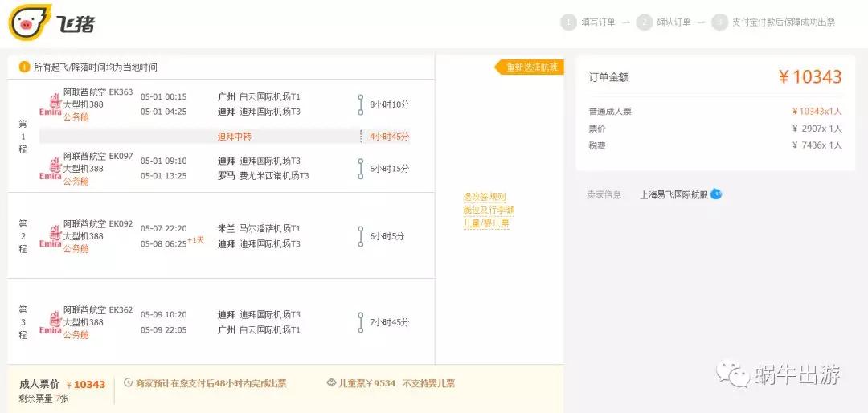Viewport: 868px width, 413px height.
Task: Click the 4小时45分 layover duration
Action: pyautogui.click(x=390, y=136)
